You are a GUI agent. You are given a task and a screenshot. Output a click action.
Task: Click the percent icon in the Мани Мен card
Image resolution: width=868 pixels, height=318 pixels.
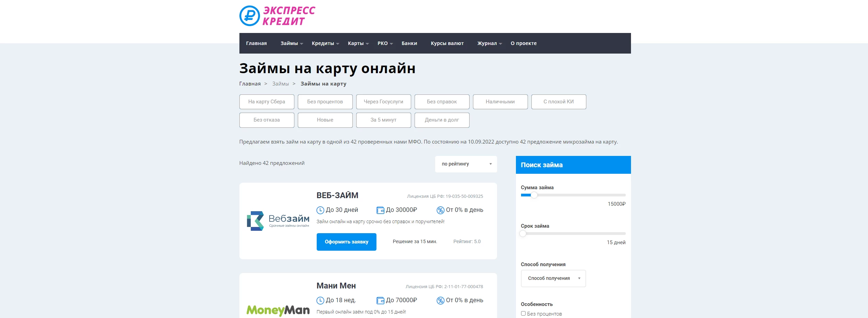coord(440,300)
